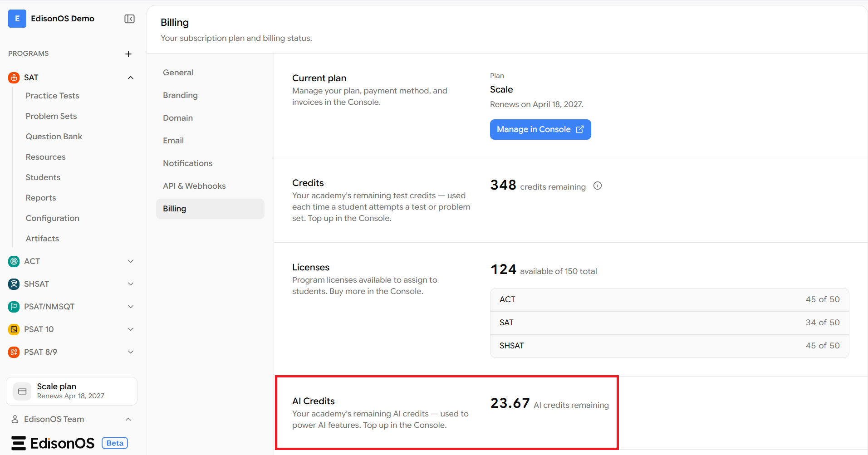
Task: Click the SAT licenses row
Action: tap(669, 323)
